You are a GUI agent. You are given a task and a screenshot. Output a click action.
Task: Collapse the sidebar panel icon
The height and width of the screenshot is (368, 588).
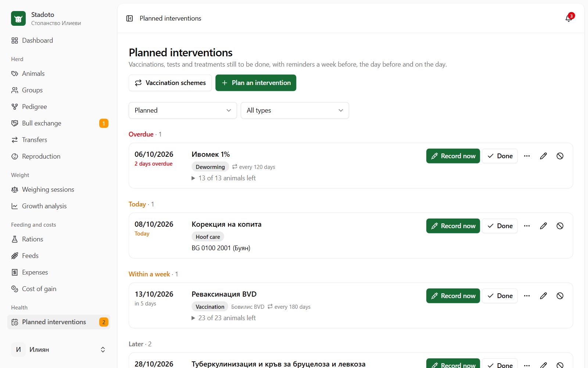[129, 18]
